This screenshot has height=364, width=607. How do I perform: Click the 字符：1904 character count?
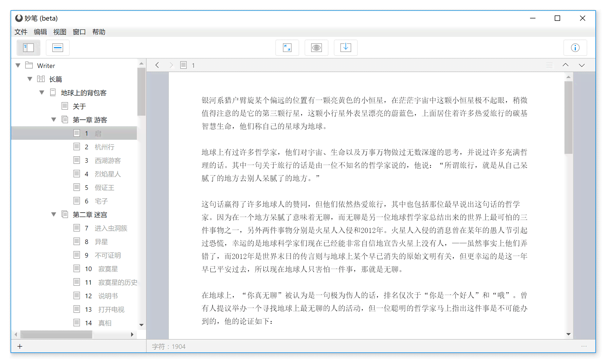pyautogui.click(x=169, y=346)
